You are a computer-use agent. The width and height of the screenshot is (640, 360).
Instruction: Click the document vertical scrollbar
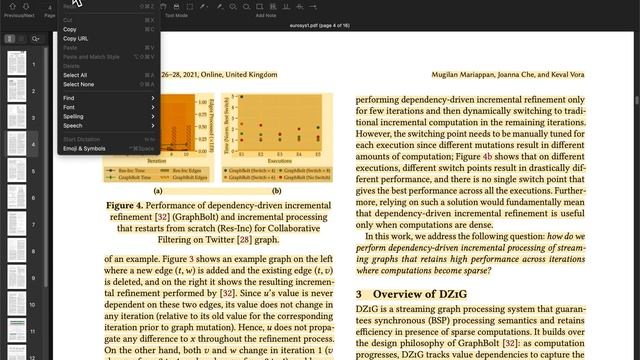(x=637, y=100)
